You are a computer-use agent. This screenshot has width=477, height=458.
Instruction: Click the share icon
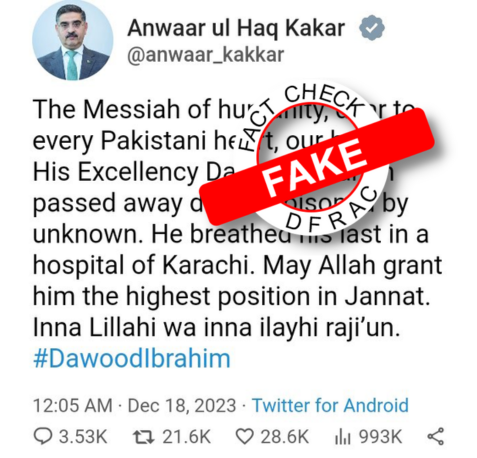pos(436,436)
